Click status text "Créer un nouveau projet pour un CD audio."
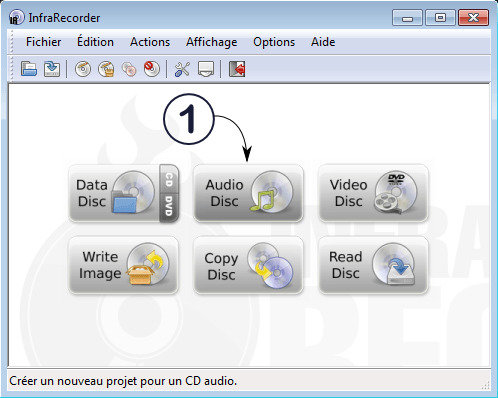This screenshot has height=398, width=498. [123, 381]
